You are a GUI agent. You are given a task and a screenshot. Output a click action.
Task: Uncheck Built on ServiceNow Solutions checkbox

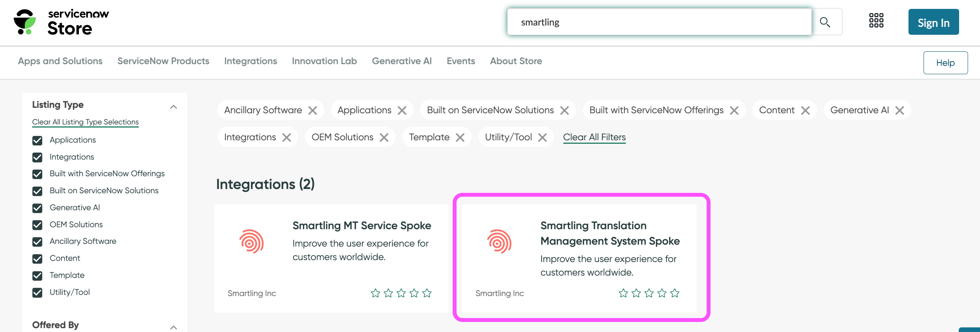(x=37, y=191)
